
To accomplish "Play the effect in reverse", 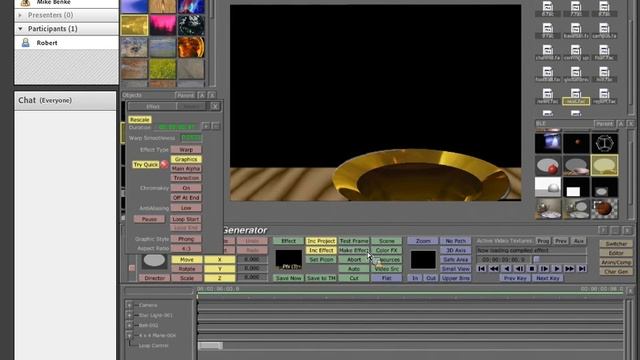I will tap(507, 269).
